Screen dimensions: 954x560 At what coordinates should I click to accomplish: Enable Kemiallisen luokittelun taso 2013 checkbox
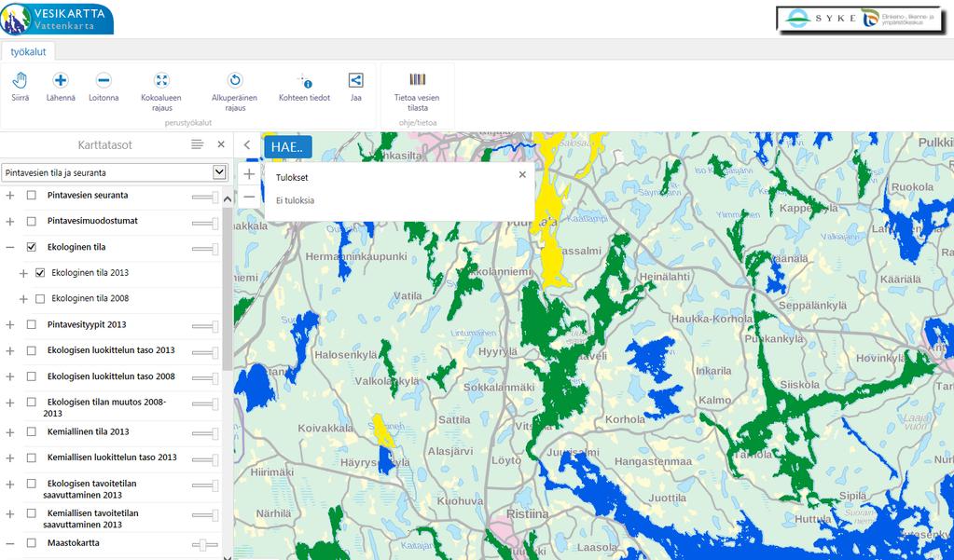(x=32, y=458)
